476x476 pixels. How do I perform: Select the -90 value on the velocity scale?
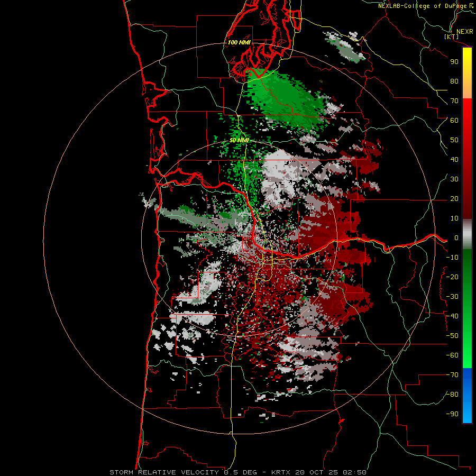[452, 414]
